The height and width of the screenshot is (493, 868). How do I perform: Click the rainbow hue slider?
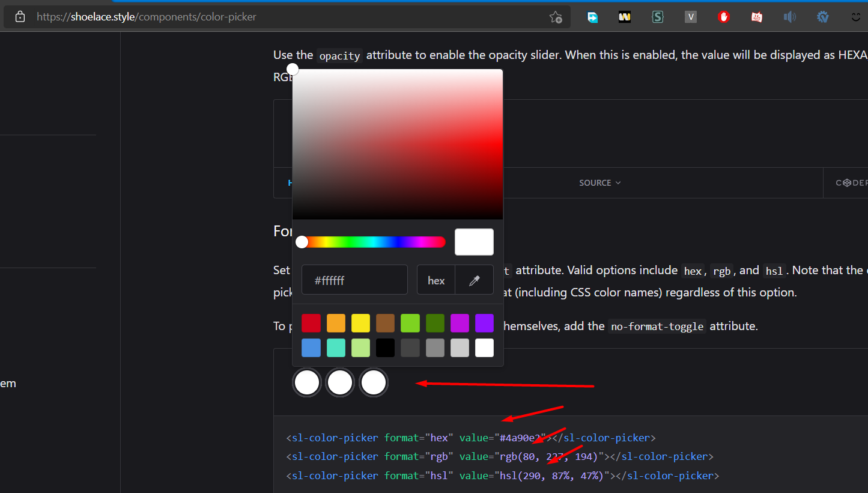[371, 242]
